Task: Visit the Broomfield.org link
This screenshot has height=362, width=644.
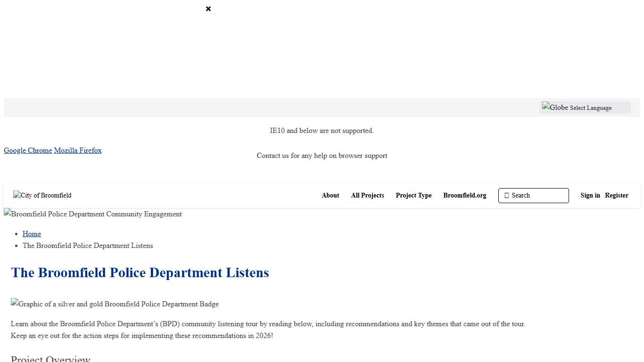Action: click(x=464, y=195)
